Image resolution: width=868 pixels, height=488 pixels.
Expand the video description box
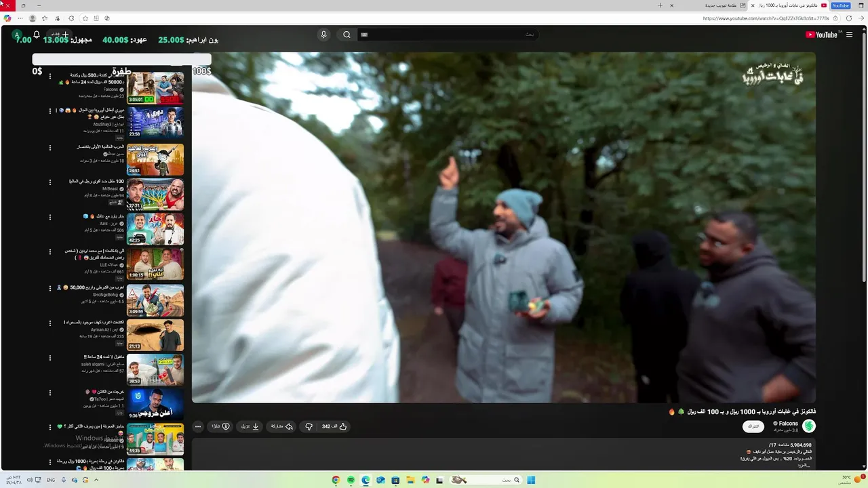point(503,454)
